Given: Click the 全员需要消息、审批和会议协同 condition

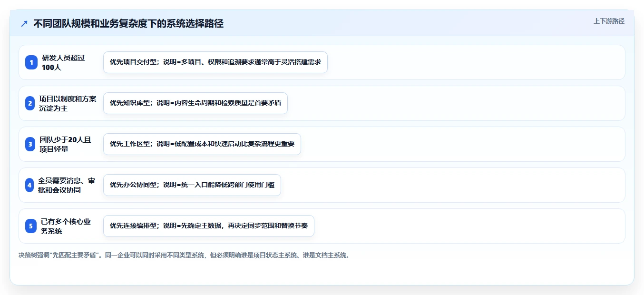Looking at the screenshot, I should click(x=67, y=185).
